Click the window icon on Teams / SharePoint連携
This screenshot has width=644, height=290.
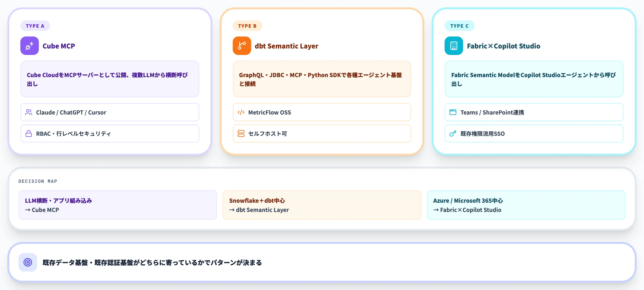453,112
